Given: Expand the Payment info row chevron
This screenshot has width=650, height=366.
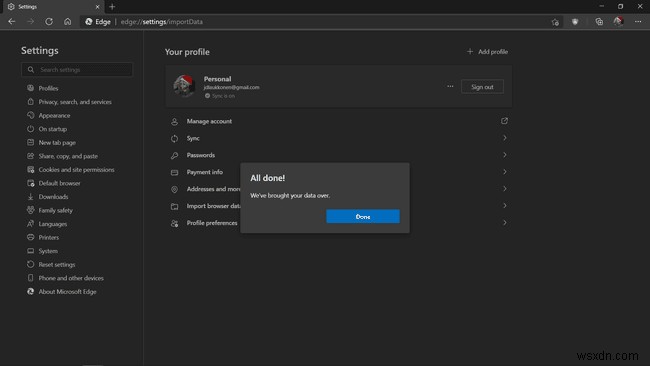Looking at the screenshot, I should [504, 172].
